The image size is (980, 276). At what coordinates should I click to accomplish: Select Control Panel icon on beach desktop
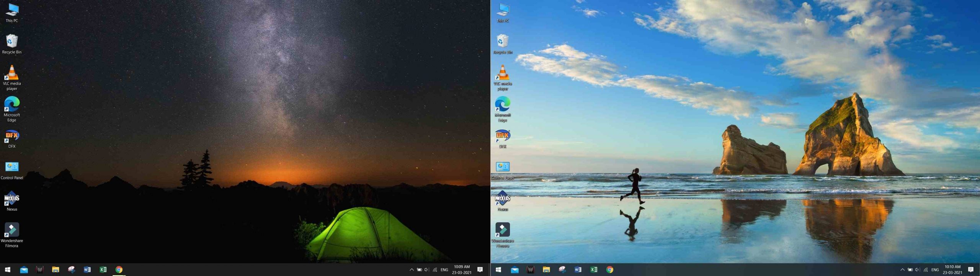click(503, 170)
